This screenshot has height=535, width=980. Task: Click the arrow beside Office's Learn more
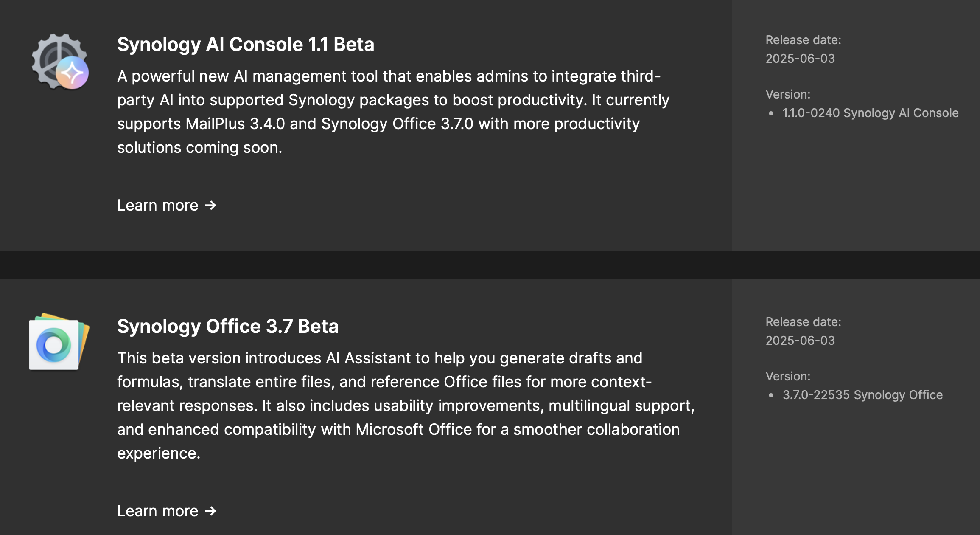[x=211, y=511]
